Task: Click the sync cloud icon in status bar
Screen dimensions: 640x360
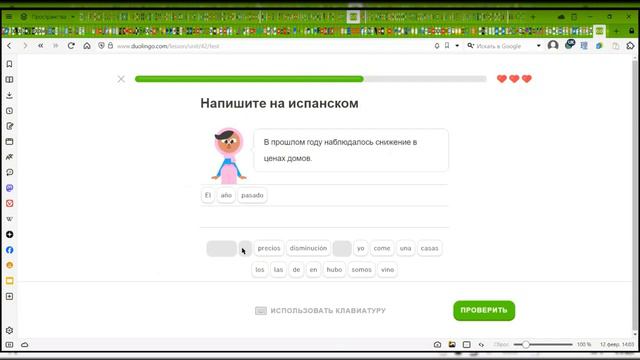Action: tap(24, 344)
